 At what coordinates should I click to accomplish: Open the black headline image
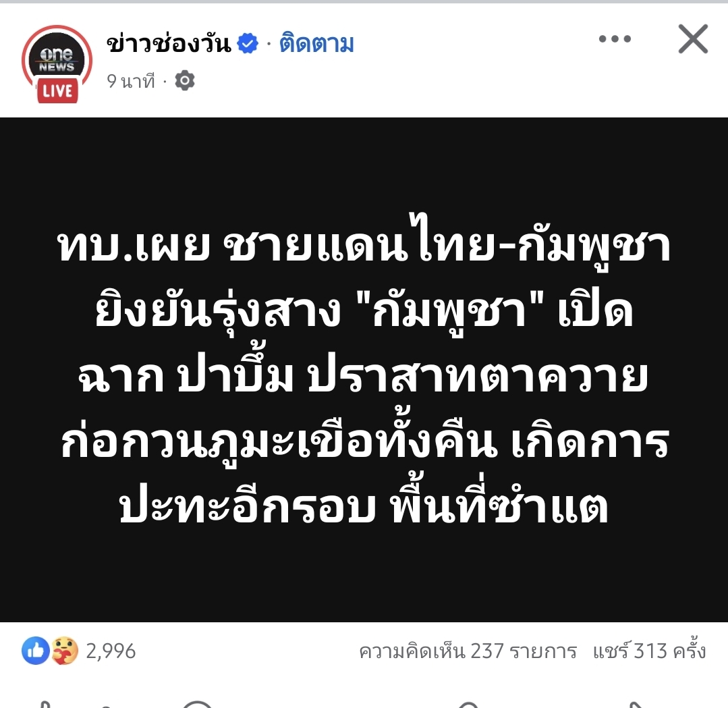click(x=364, y=369)
